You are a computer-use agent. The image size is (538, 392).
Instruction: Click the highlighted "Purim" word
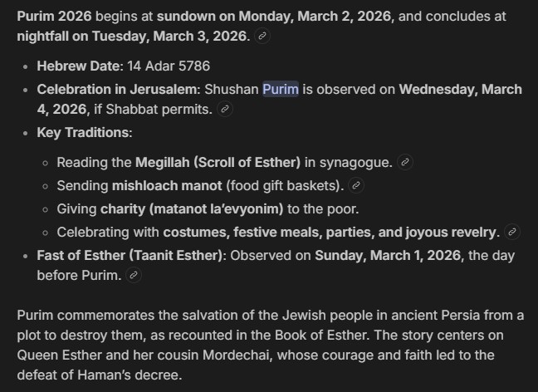pyautogui.click(x=281, y=89)
